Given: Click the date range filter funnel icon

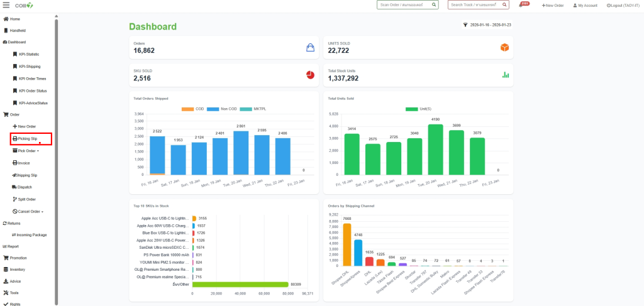Looking at the screenshot, I should coord(465,25).
